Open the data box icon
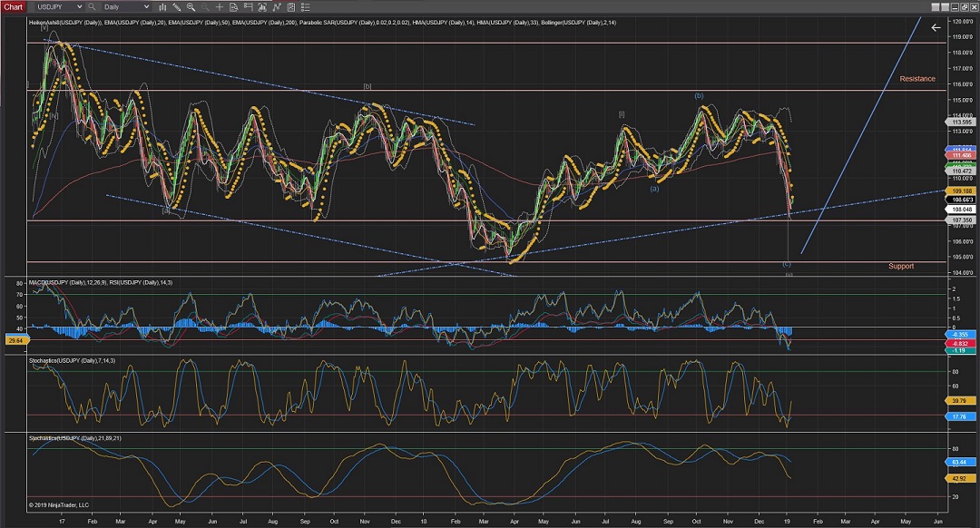 tap(234, 7)
